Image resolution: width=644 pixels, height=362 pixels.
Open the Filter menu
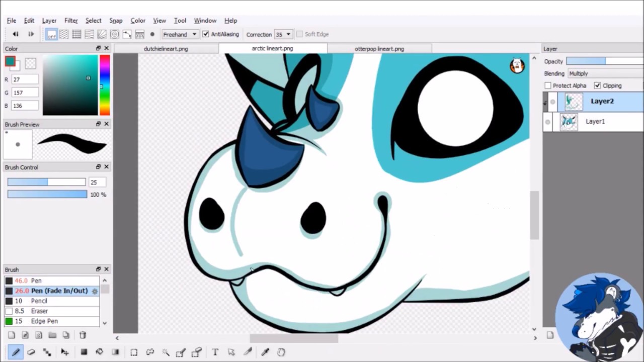71,21
